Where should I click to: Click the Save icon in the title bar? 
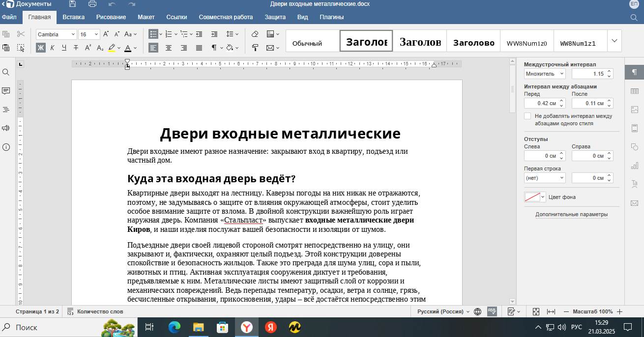(72, 4)
